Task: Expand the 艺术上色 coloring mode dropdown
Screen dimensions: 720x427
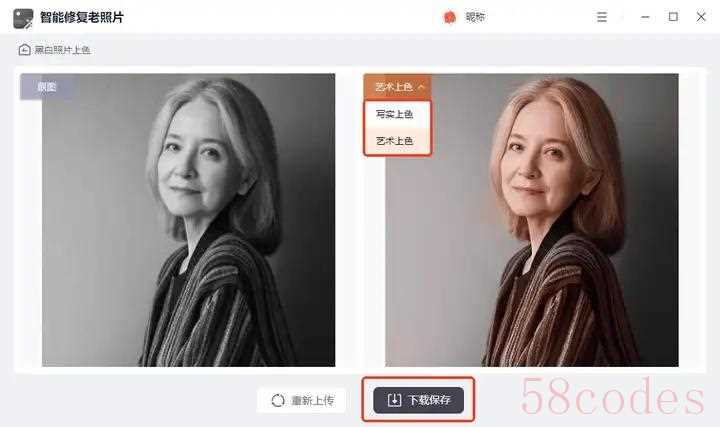Action: click(398, 86)
